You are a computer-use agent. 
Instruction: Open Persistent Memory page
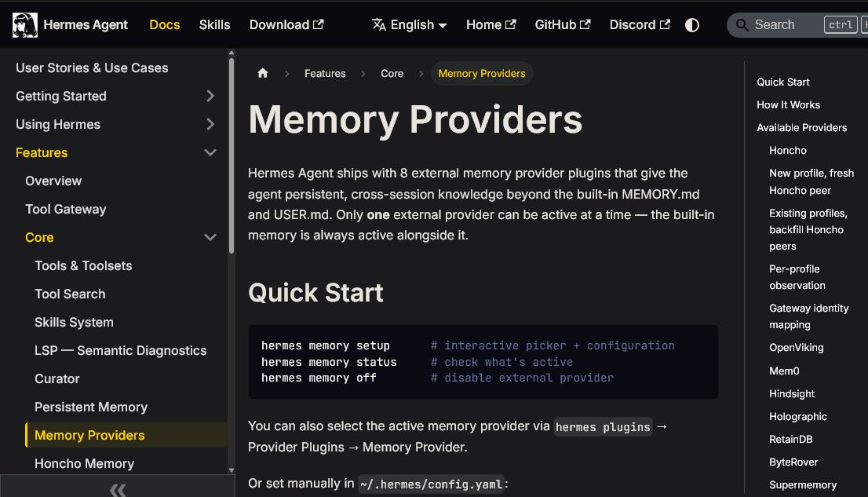pyautogui.click(x=91, y=407)
